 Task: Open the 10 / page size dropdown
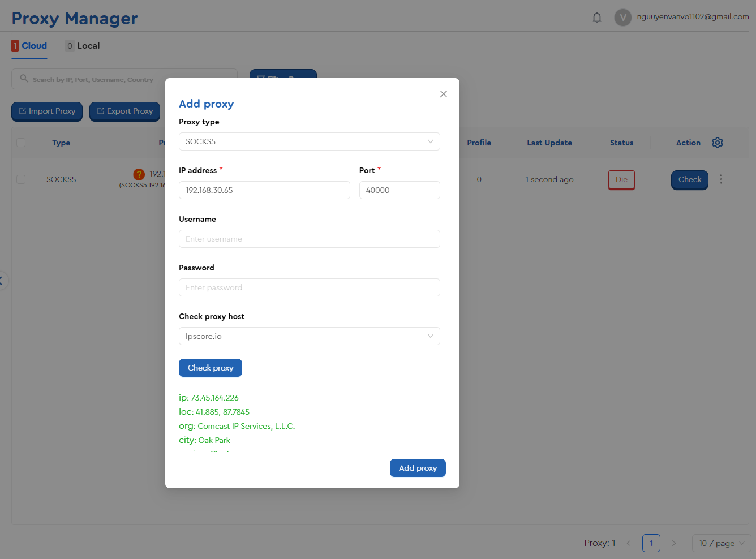[721, 543]
